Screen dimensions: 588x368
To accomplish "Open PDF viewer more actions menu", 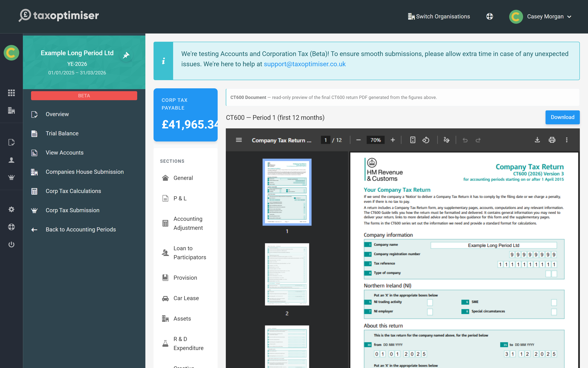I will [x=567, y=140].
